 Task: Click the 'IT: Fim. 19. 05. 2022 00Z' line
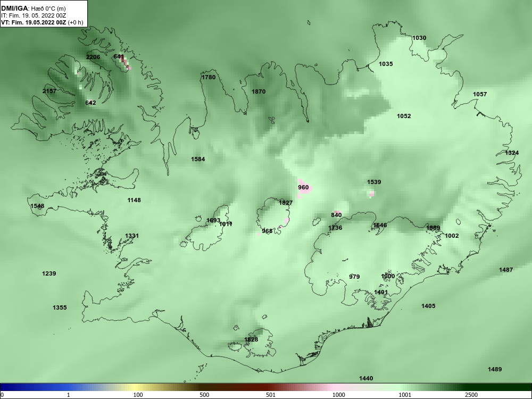click(x=34, y=15)
